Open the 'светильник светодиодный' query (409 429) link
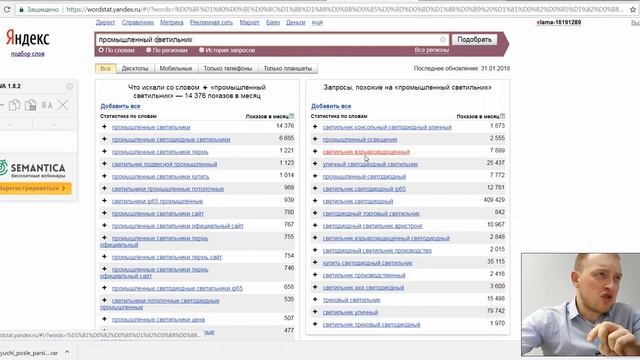The height and width of the screenshot is (360, 640). pos(358,201)
